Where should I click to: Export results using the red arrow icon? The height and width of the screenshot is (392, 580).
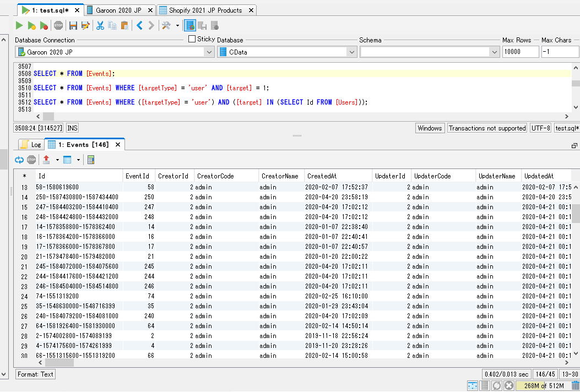46,160
